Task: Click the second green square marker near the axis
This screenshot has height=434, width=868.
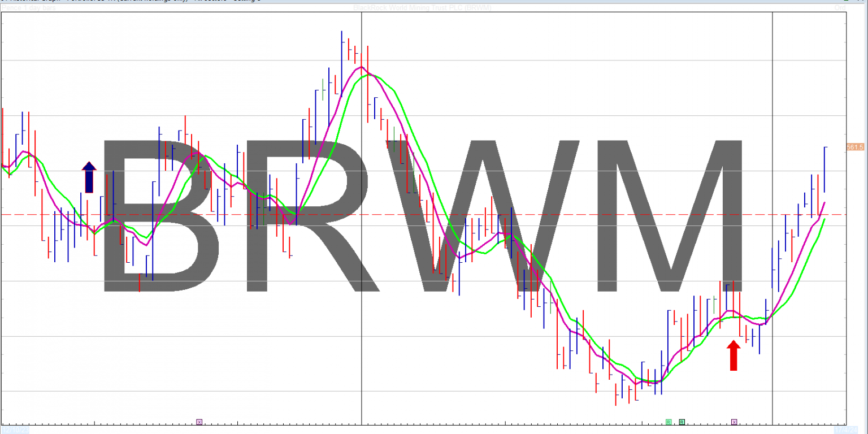Action: coord(682,422)
